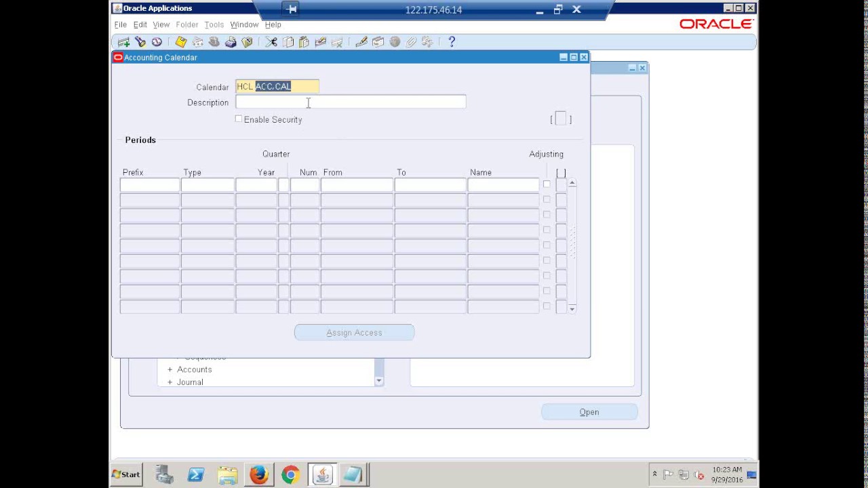Image resolution: width=868 pixels, height=488 pixels.
Task: Open File Explorer from the taskbar
Action: [x=227, y=474]
